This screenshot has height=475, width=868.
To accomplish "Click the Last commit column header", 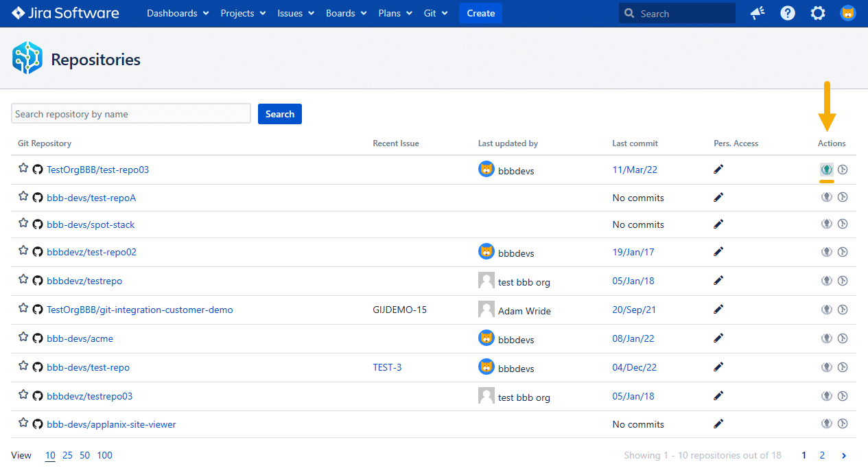I will coord(635,143).
